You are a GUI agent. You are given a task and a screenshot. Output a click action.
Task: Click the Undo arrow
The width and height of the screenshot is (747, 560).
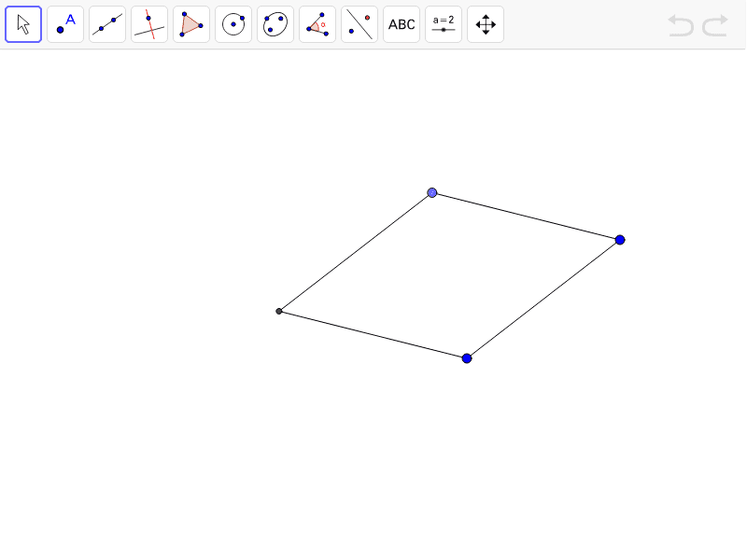coord(681,25)
